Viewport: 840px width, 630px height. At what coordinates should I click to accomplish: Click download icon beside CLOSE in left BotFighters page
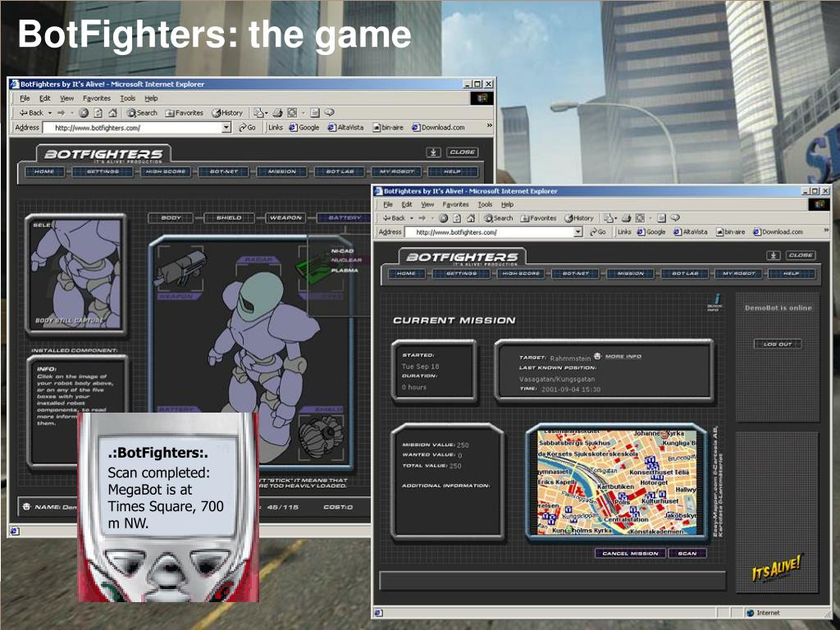point(433,152)
